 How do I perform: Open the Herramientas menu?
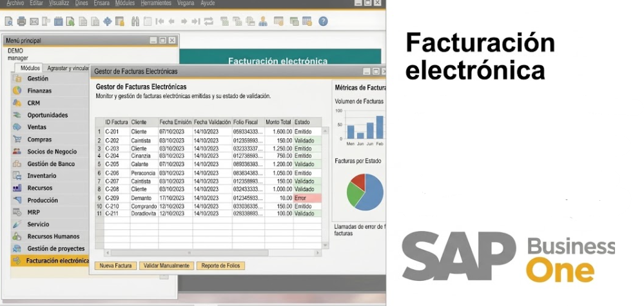pos(156,3)
